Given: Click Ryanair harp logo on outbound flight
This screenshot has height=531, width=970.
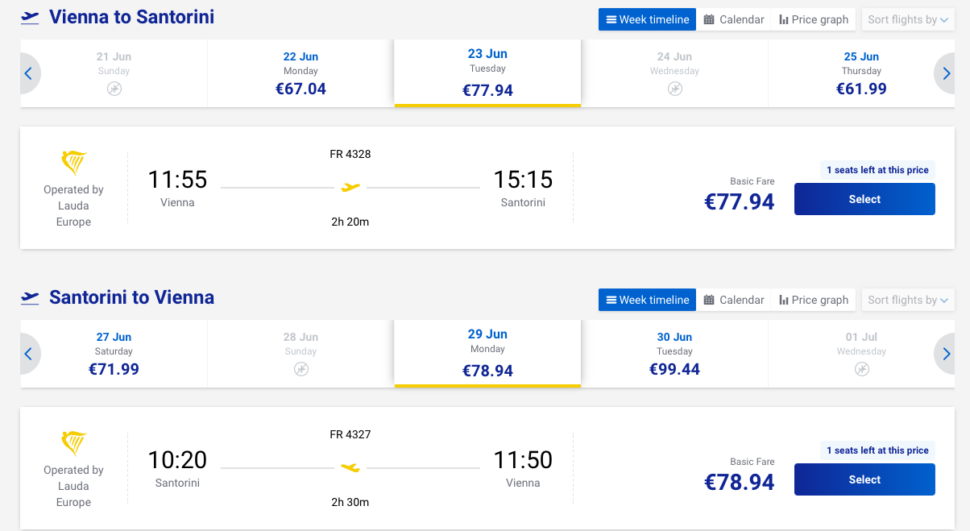Looking at the screenshot, I should pyautogui.click(x=73, y=163).
